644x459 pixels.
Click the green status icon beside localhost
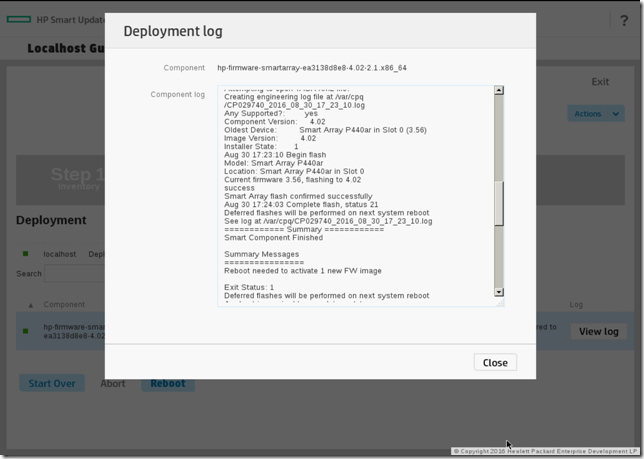pos(25,254)
